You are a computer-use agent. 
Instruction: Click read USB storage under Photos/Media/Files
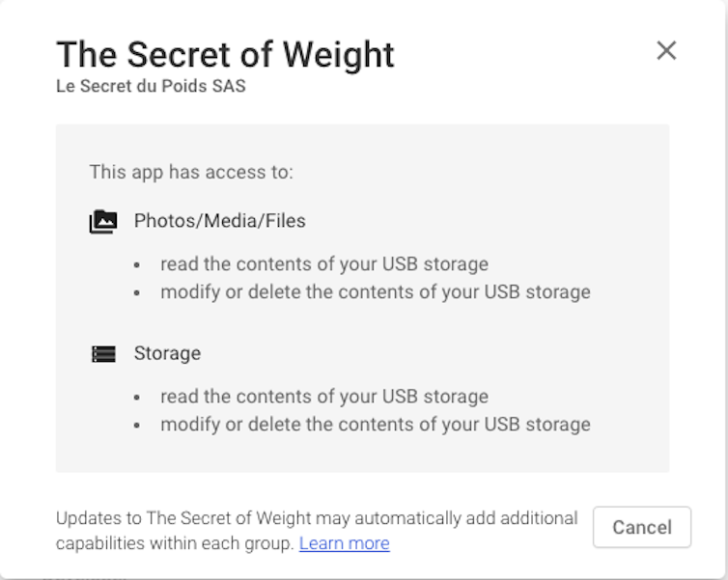click(x=323, y=263)
